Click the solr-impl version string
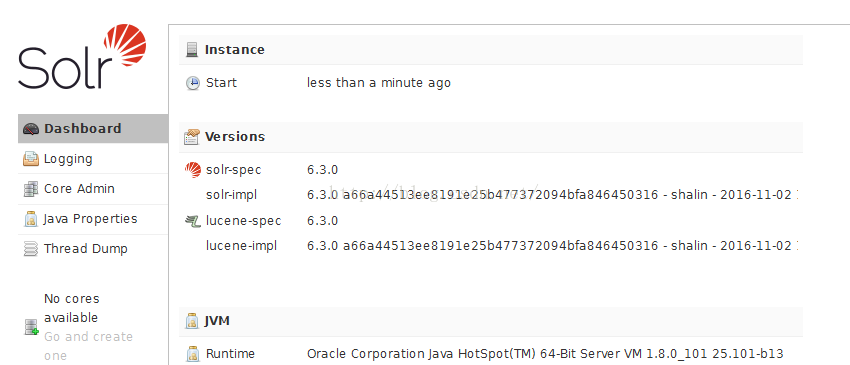 click(552, 195)
